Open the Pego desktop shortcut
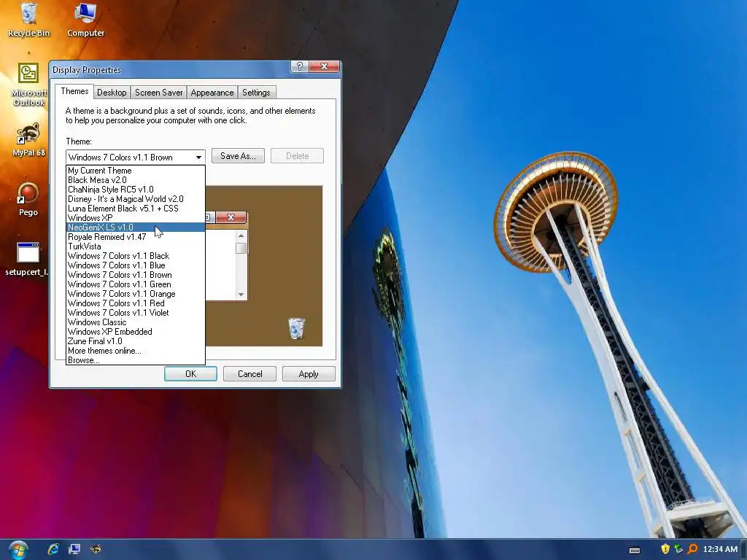Viewport: 747px width, 560px height. click(28, 200)
